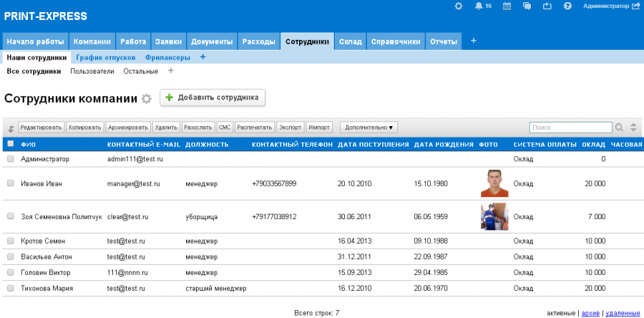Screen dimensions: 644x318
Task: Click the search magnifier icon
Action: click(620, 127)
